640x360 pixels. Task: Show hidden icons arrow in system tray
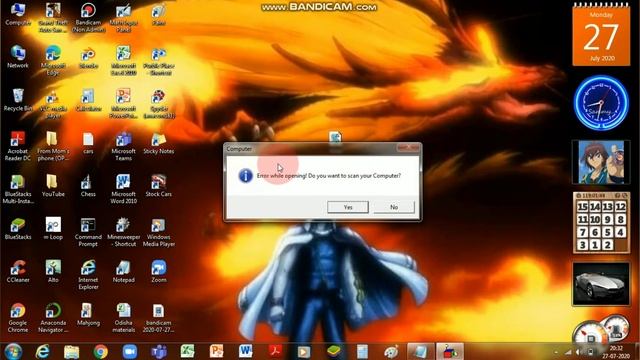(556, 352)
